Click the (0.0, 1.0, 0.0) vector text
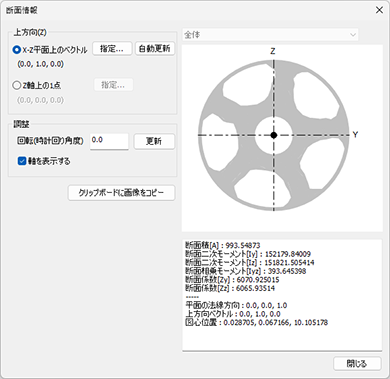The width and height of the screenshot is (390, 379). pyautogui.click(x=40, y=64)
